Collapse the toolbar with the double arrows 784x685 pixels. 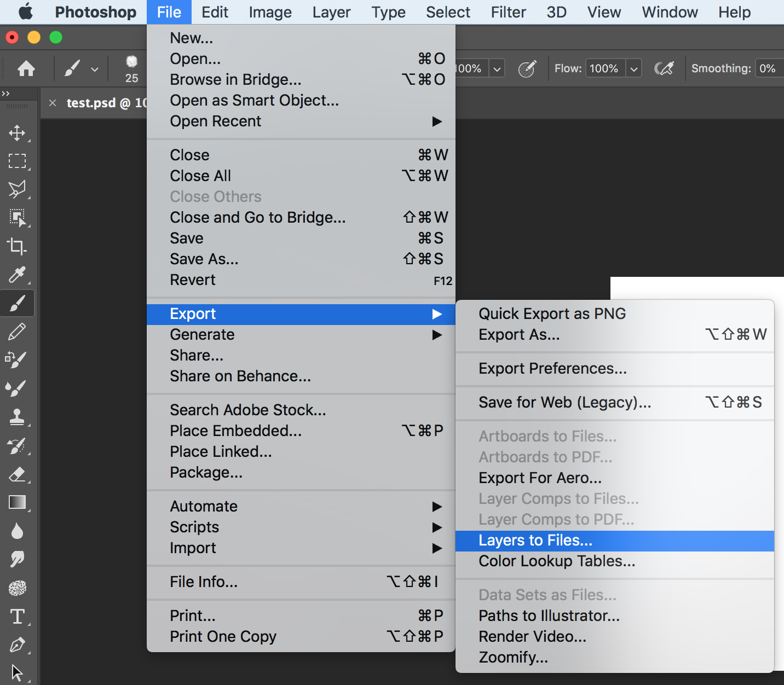point(7,93)
